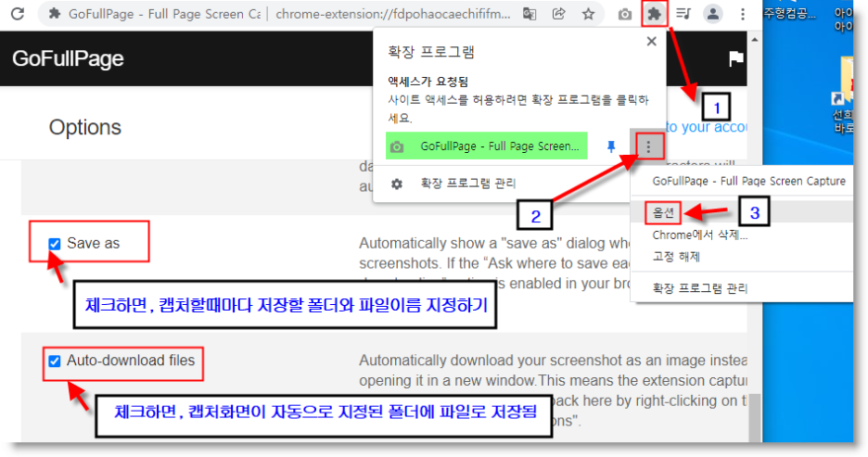
Task: Bookmark the page with the star icon
Action: (x=588, y=14)
